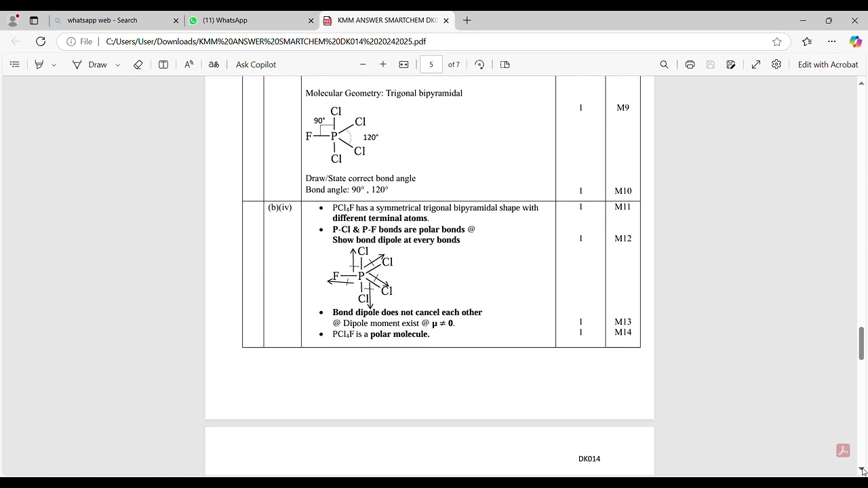Close the (11) WhatsApp tab
This screenshot has width=868, height=488.
coord(311,20)
